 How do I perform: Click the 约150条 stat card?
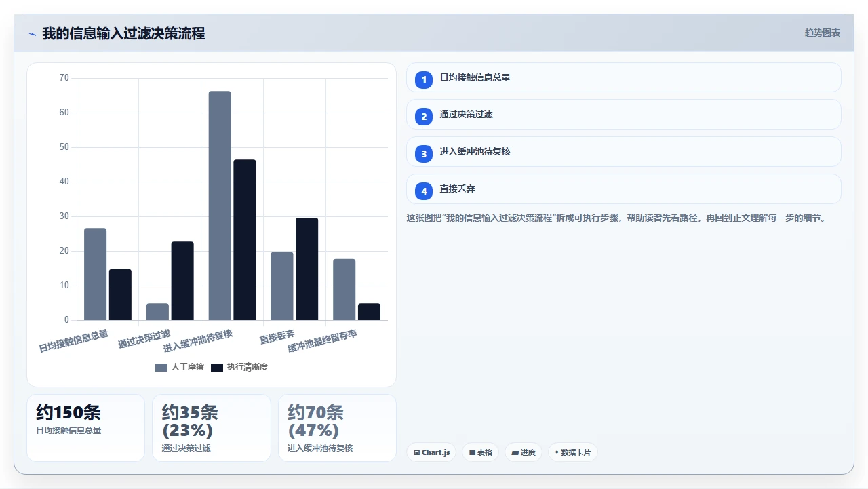pyautogui.click(x=85, y=428)
